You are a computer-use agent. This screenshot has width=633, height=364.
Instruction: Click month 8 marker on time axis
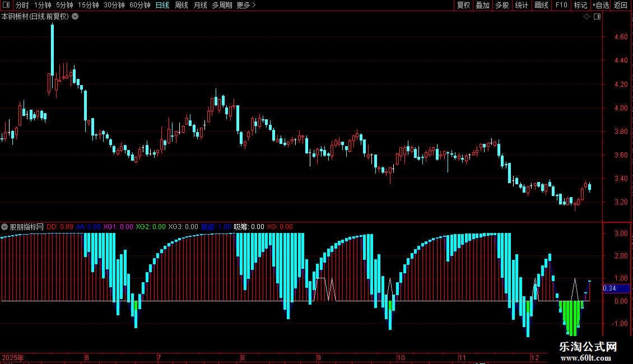[x=243, y=357]
